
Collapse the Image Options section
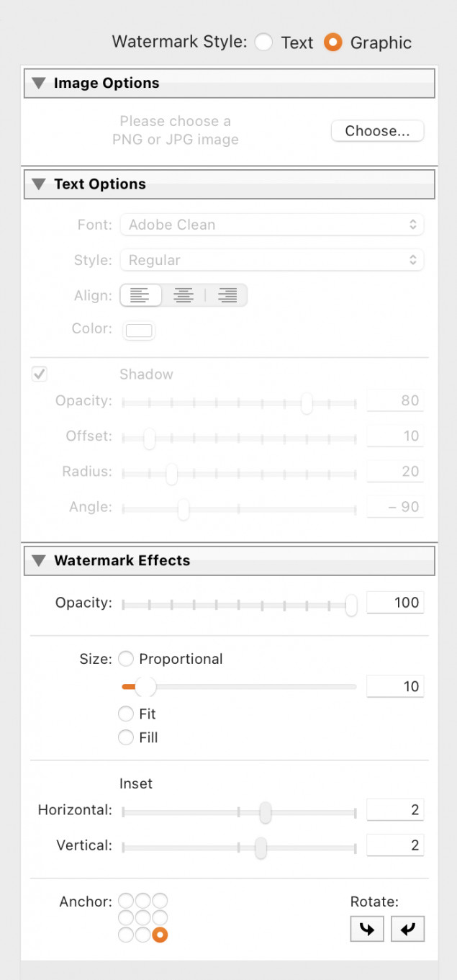pyautogui.click(x=39, y=84)
